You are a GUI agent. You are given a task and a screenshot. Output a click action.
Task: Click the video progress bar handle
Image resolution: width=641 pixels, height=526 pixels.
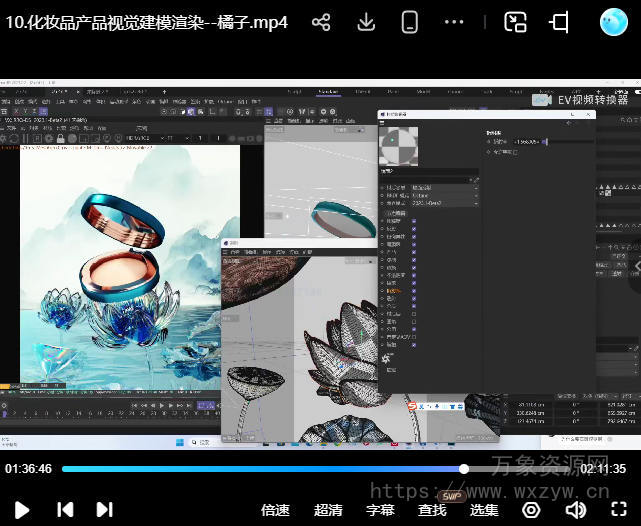click(464, 468)
